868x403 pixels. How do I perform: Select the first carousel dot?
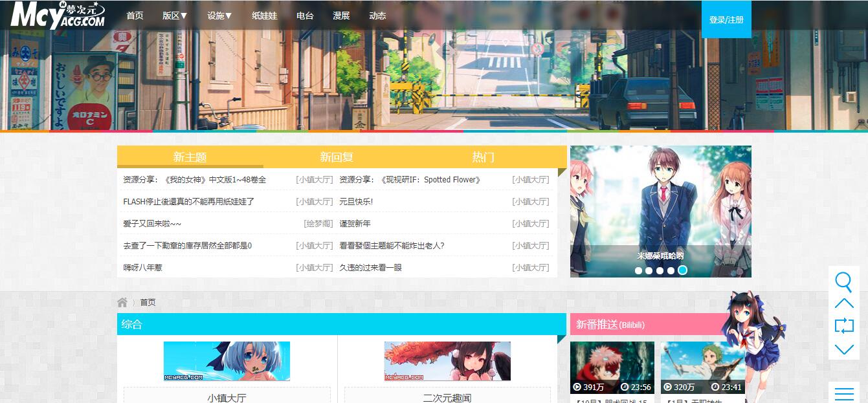pos(638,270)
